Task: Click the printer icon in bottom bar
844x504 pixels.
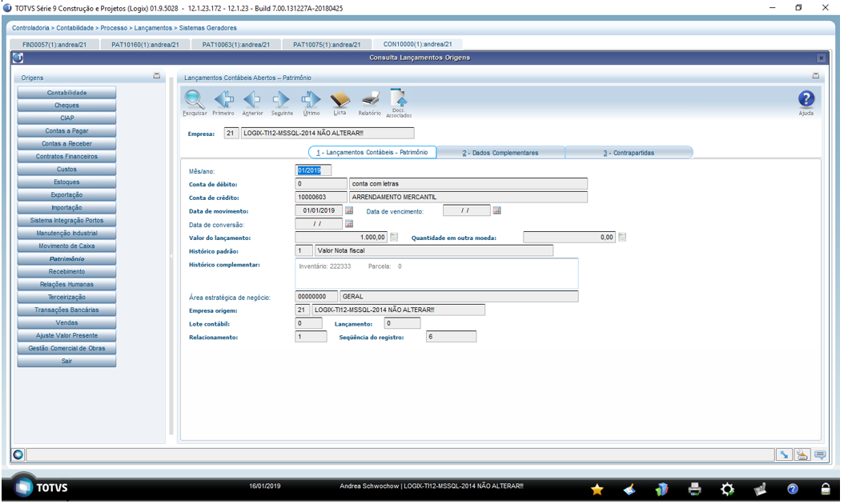Action: pyautogui.click(x=695, y=489)
